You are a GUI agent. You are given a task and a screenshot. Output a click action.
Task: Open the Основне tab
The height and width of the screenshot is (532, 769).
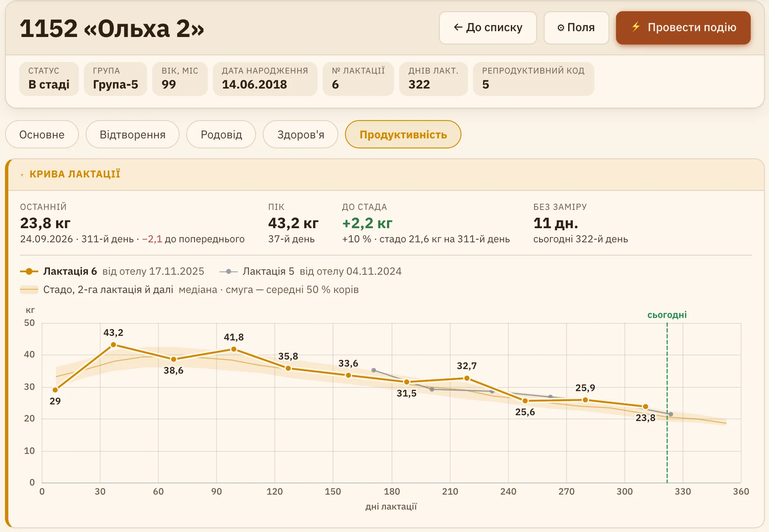tap(42, 134)
